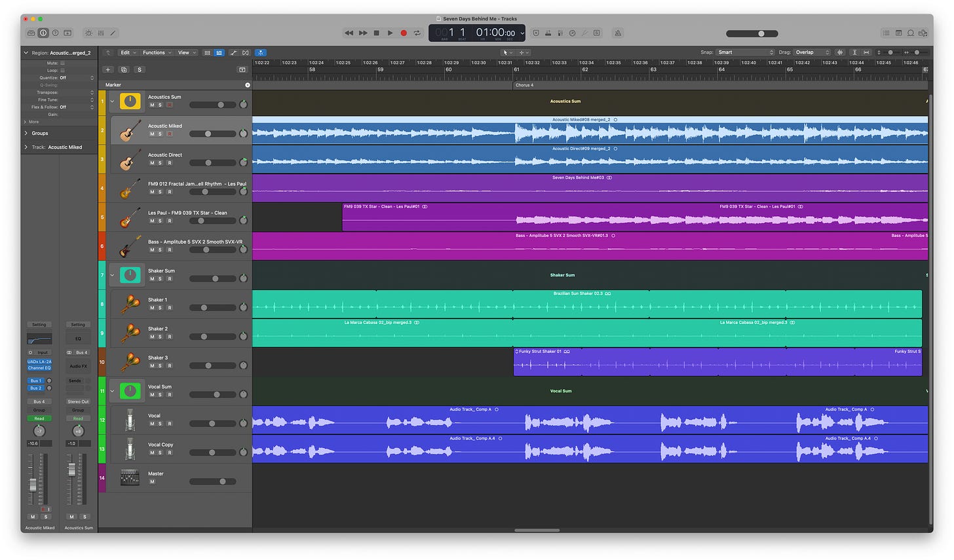
Task: Toggle cycle mode
Action: click(417, 33)
